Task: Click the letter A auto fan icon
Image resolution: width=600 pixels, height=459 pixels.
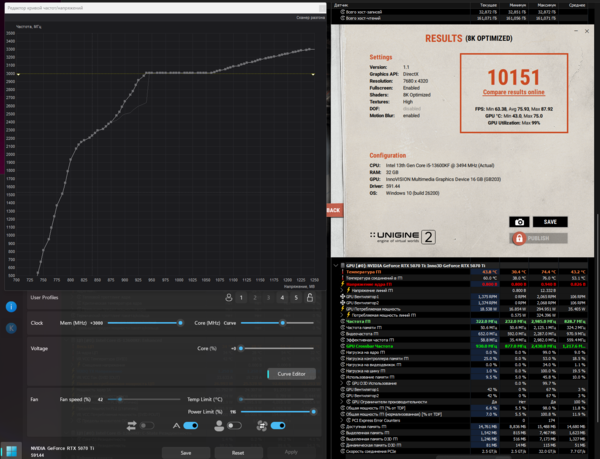Action: 176,426
